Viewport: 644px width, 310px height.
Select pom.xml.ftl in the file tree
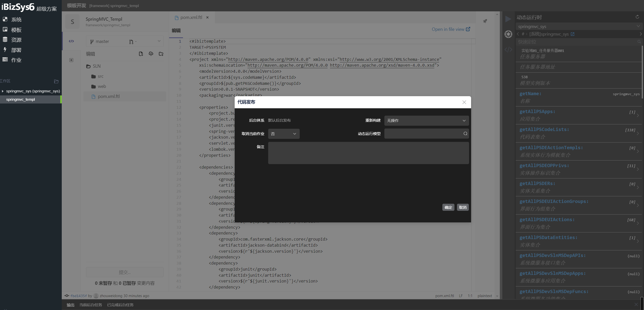pyautogui.click(x=125, y=96)
